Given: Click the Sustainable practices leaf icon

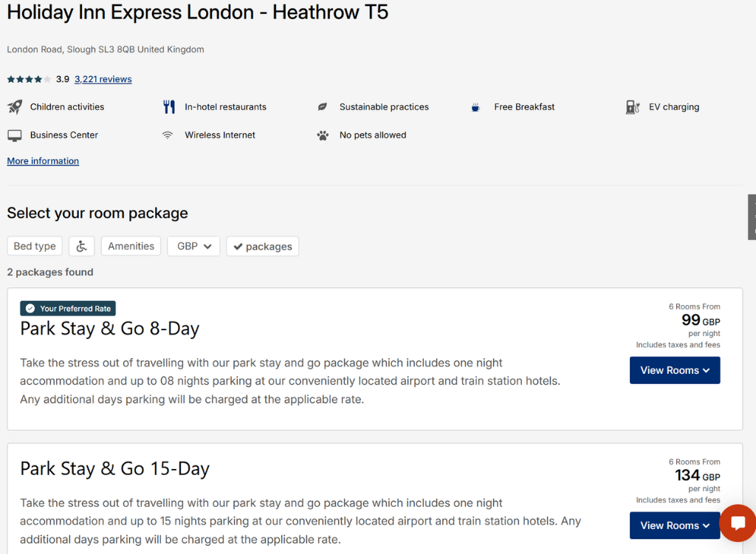Looking at the screenshot, I should (x=323, y=107).
